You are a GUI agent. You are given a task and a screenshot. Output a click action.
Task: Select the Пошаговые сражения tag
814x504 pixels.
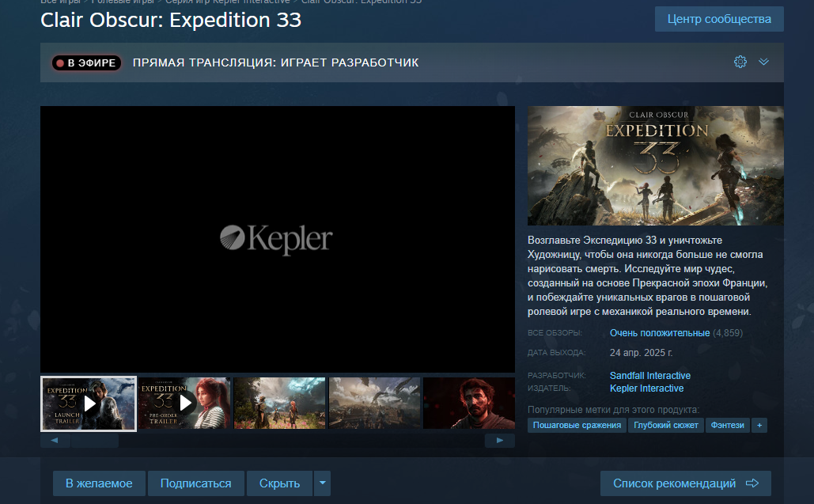(577, 425)
